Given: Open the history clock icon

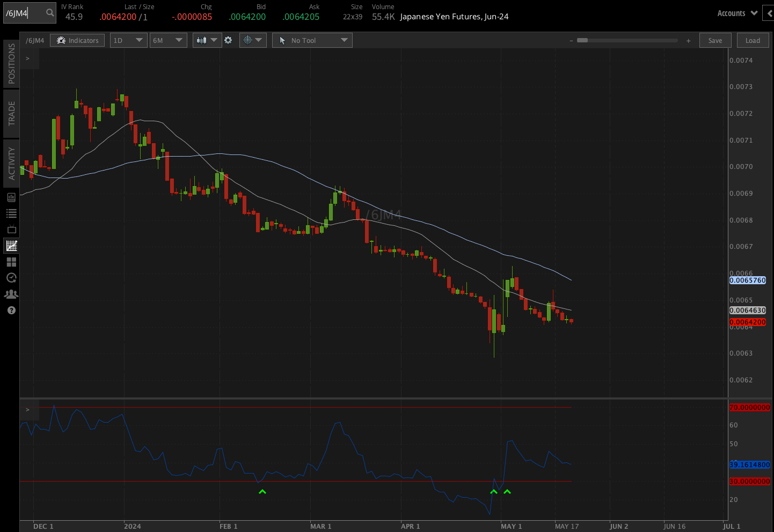Looking at the screenshot, I should (11, 278).
